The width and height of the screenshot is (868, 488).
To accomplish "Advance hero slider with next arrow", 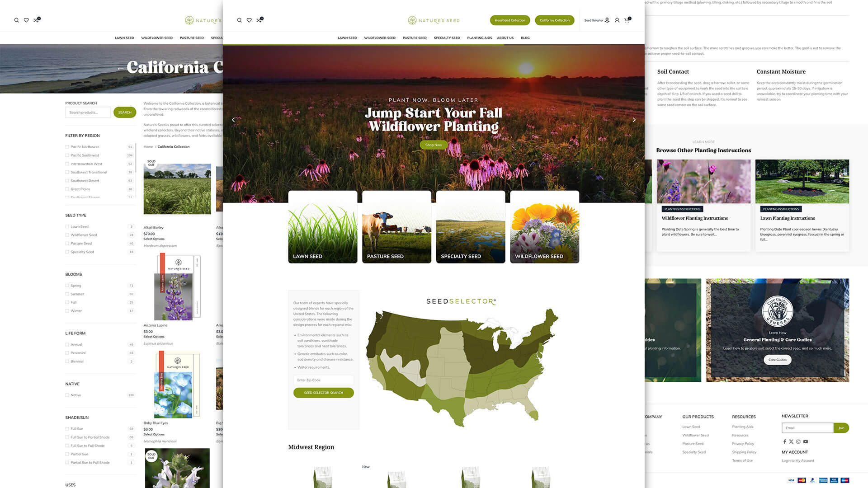I will tap(634, 120).
